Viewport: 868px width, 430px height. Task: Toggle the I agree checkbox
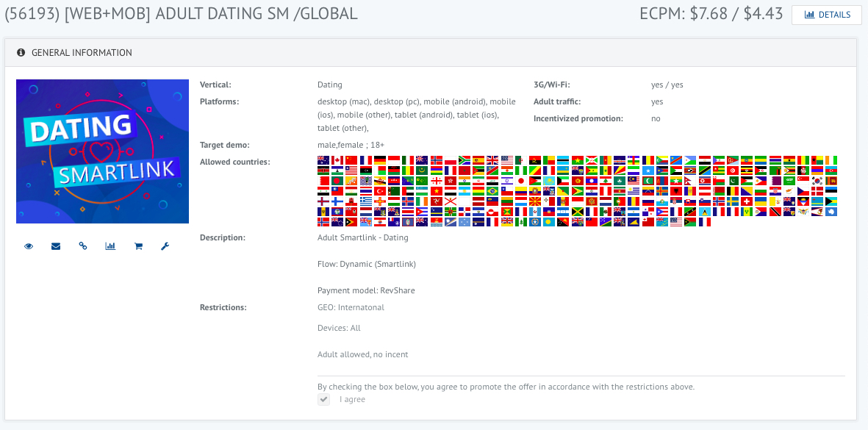point(323,399)
